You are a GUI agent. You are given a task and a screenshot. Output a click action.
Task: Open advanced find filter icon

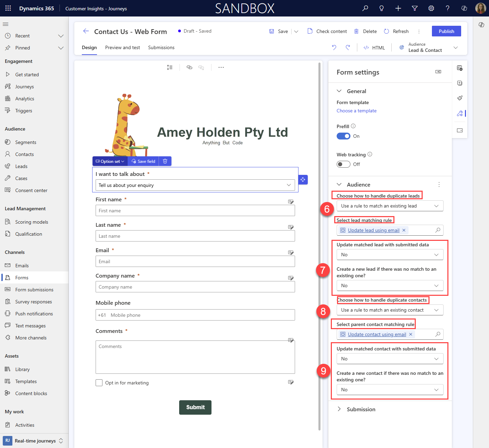415,8
